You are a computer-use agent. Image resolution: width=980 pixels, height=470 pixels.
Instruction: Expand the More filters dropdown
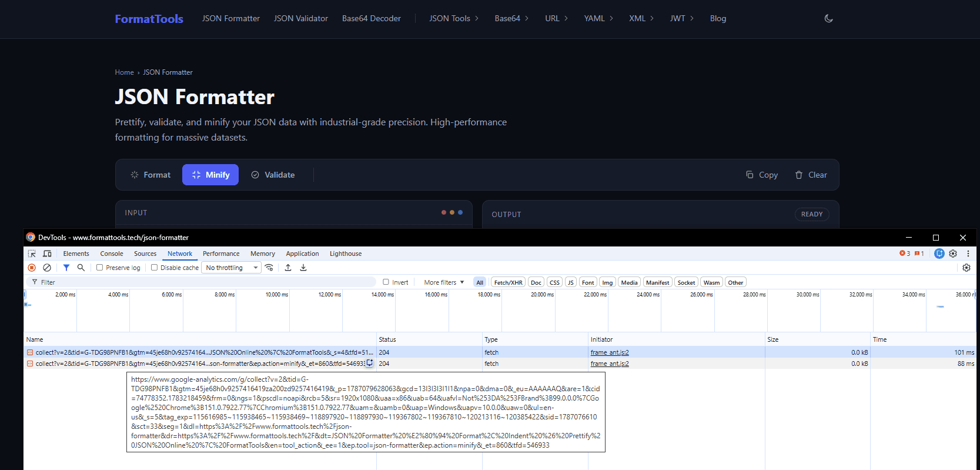point(444,282)
